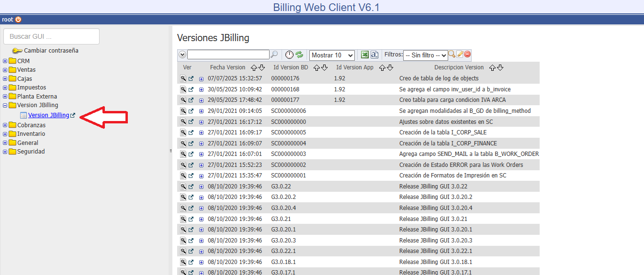Expand row details for 30/05/2025 10:09:42
Image resolution: width=644 pixels, height=275 pixels.
tap(201, 90)
